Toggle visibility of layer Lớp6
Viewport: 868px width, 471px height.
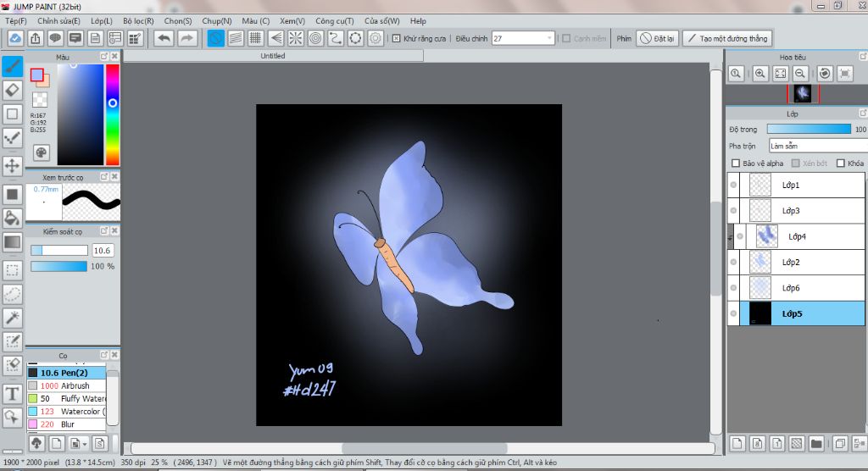point(733,288)
